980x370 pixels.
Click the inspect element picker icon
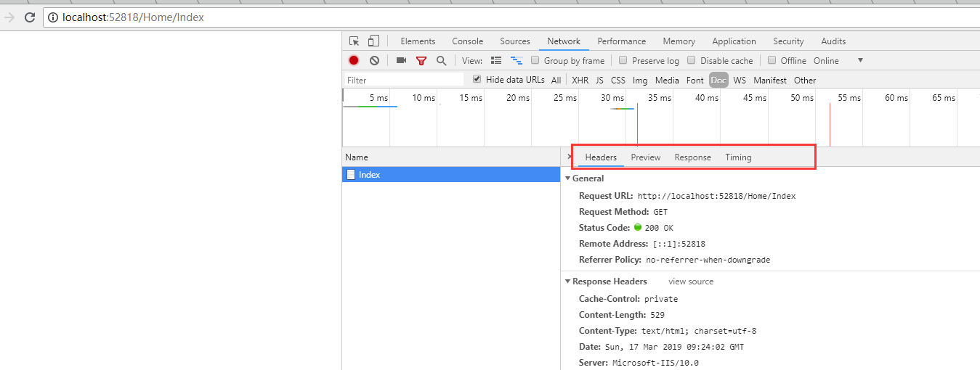click(355, 41)
